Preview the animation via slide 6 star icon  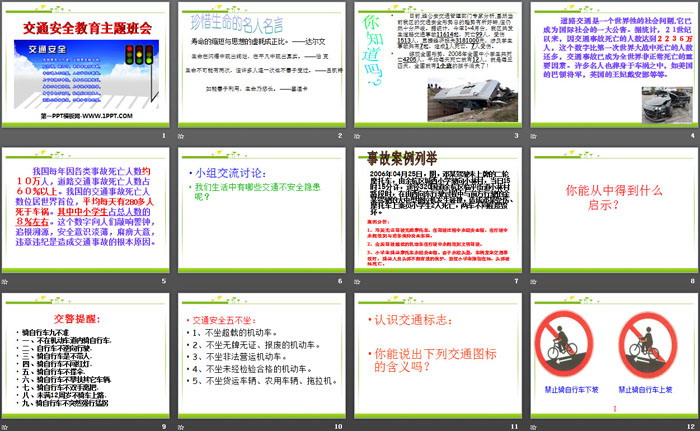(182, 278)
